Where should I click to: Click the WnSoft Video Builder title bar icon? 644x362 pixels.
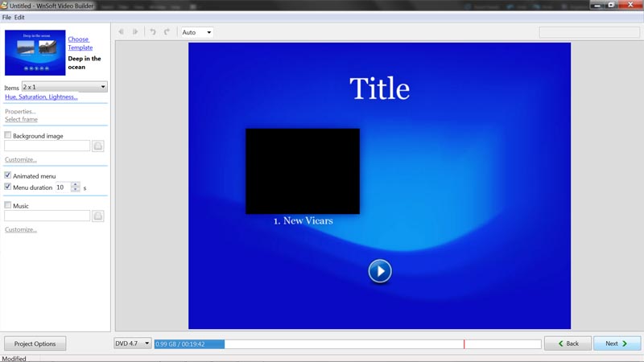[x=5, y=6]
